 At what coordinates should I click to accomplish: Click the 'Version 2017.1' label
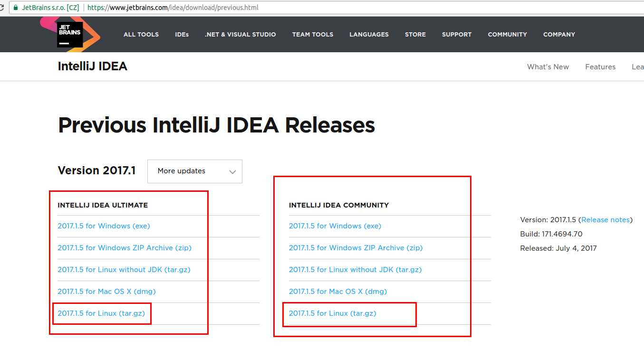click(96, 170)
